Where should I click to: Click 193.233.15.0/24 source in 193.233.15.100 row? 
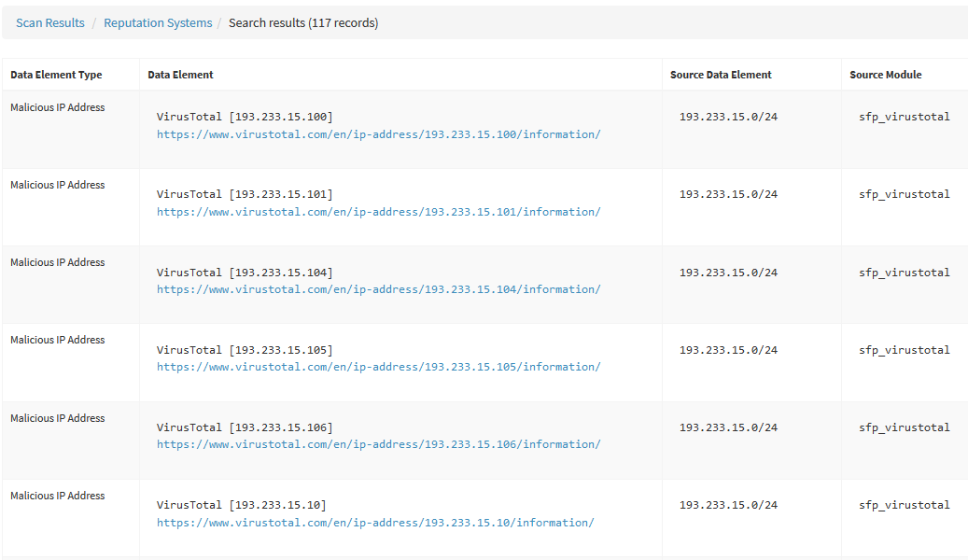pos(728,117)
